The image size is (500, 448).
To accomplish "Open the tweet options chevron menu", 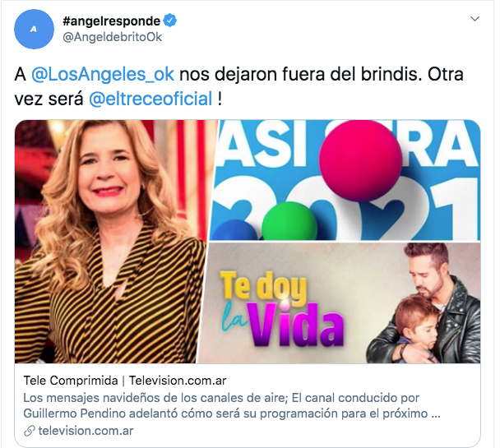I will (x=475, y=19).
